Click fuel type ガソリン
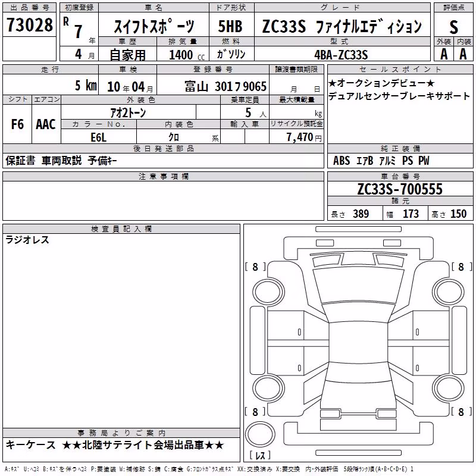 coord(231,54)
